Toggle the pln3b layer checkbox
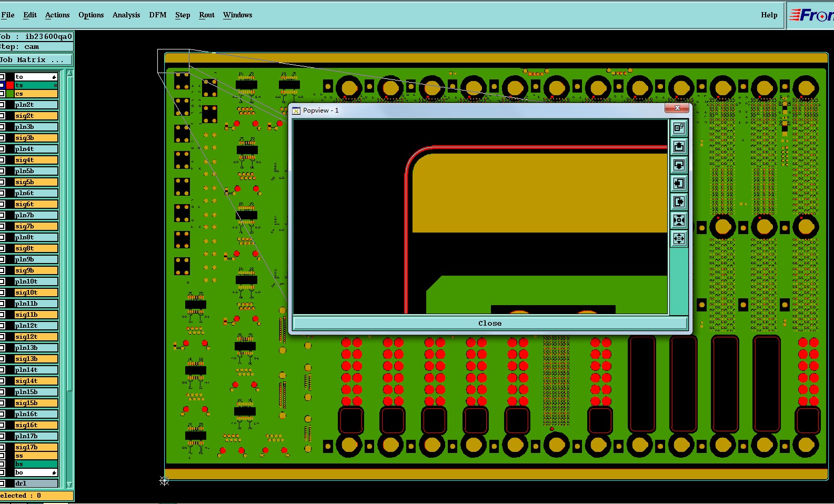 click(2, 127)
